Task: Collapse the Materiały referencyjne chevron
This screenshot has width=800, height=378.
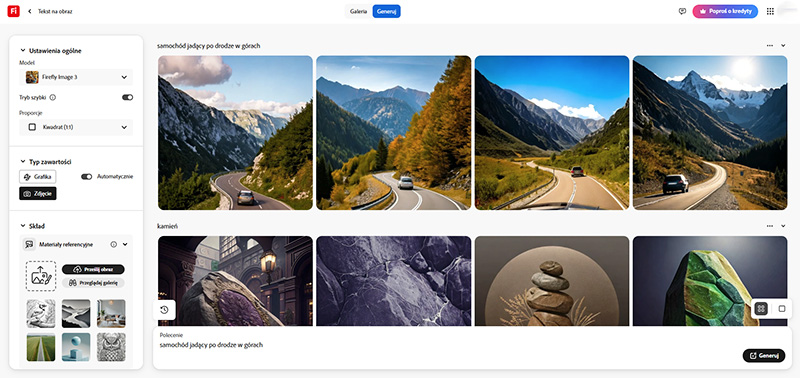Action: click(125, 244)
